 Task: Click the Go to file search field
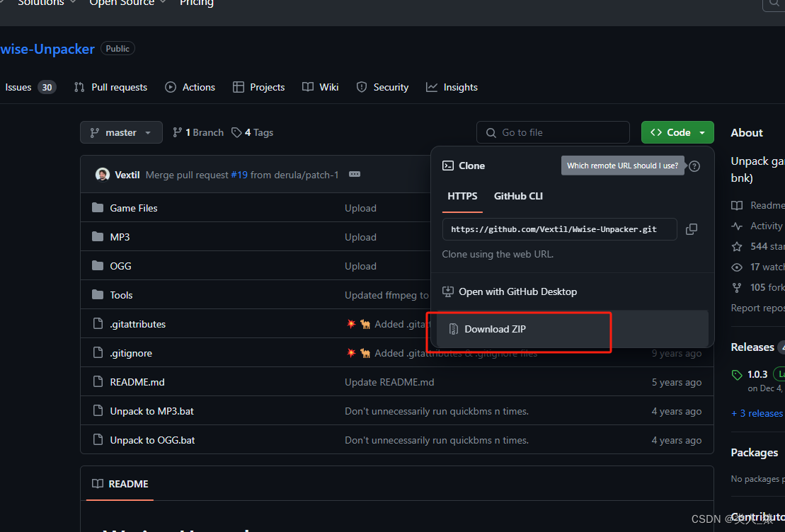coord(553,132)
